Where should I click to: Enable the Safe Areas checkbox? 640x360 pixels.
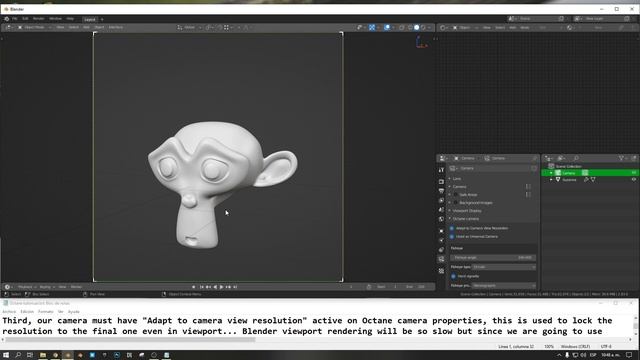456,195
